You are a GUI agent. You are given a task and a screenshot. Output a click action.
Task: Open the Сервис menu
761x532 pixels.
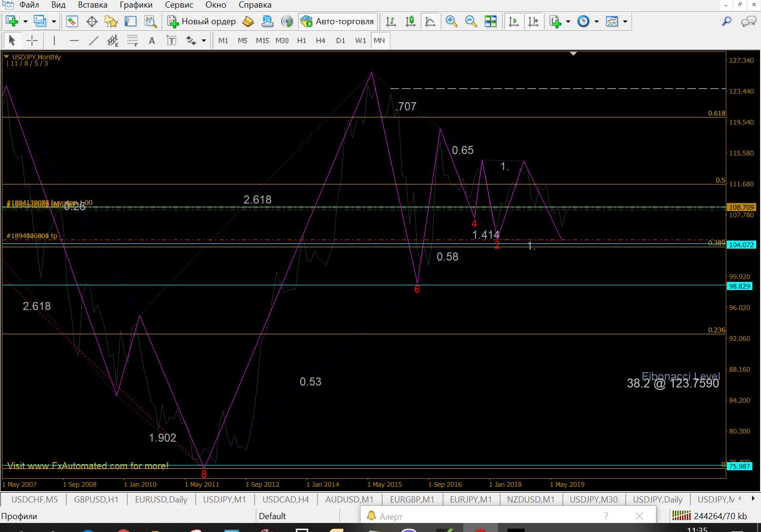(179, 5)
